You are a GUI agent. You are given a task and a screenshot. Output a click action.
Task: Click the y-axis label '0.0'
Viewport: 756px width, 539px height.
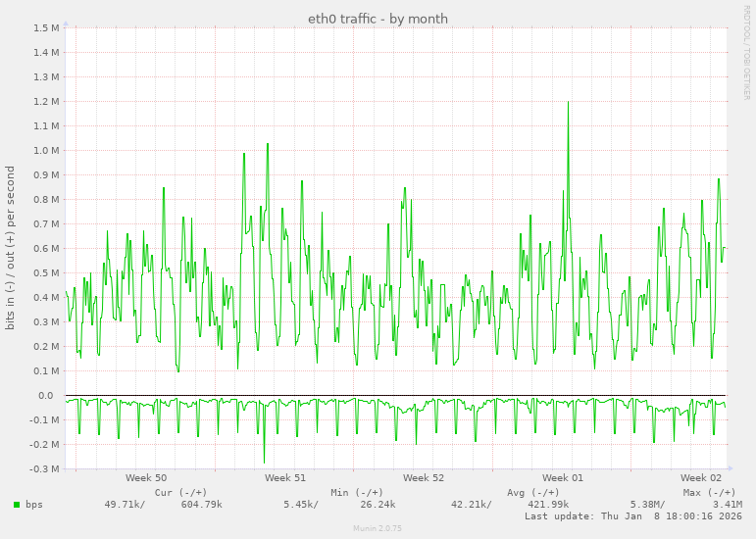point(46,396)
